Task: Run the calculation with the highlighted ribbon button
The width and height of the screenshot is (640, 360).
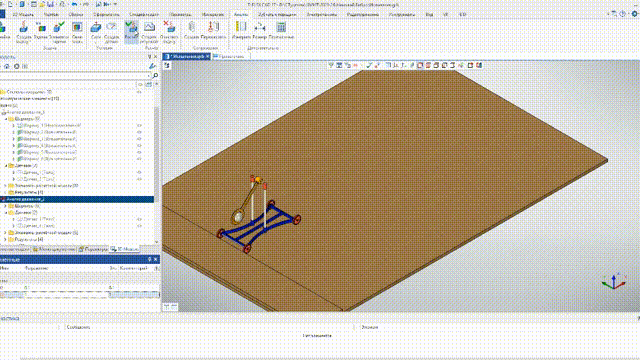Action: pos(131,32)
